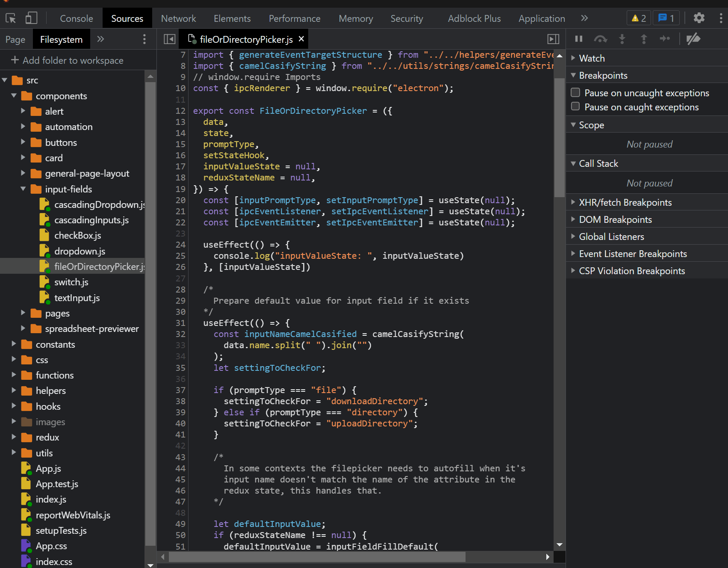Open navigator pane more options menu

click(144, 39)
